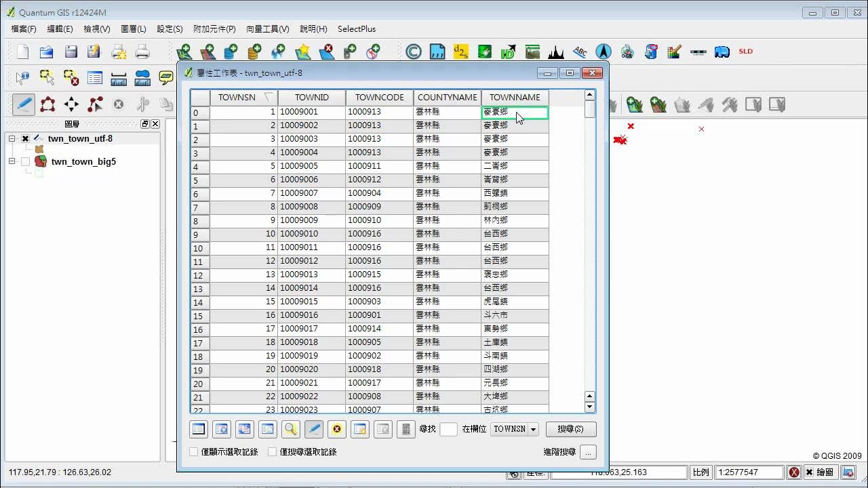
Task: Toggle visibility of twn_town_utf-8 layer
Action: pos(26,139)
